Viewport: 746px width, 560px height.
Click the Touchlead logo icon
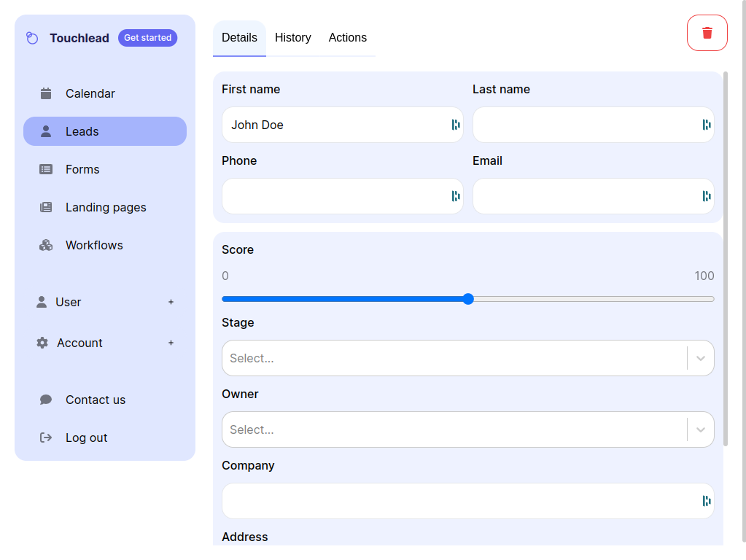pyautogui.click(x=32, y=38)
